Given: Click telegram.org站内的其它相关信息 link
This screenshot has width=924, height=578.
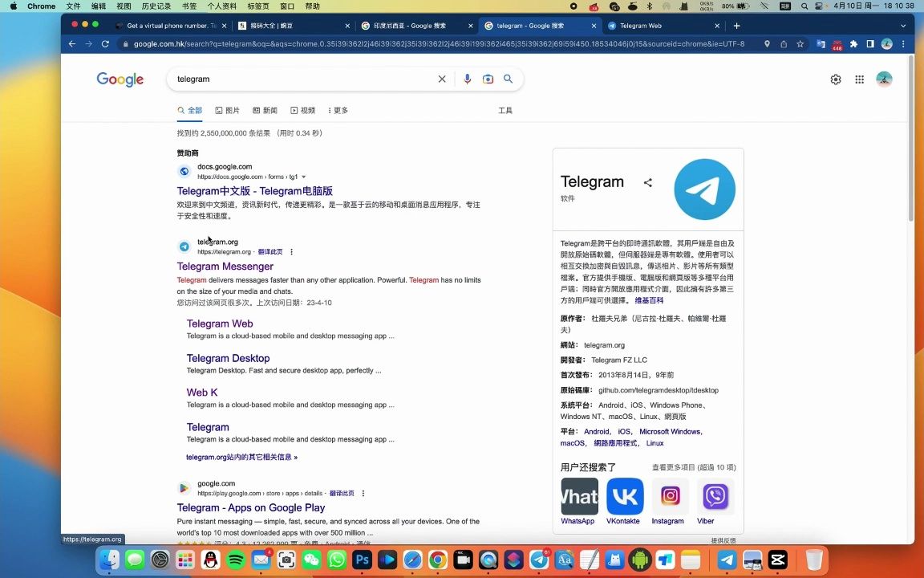Looking at the screenshot, I should [241, 457].
